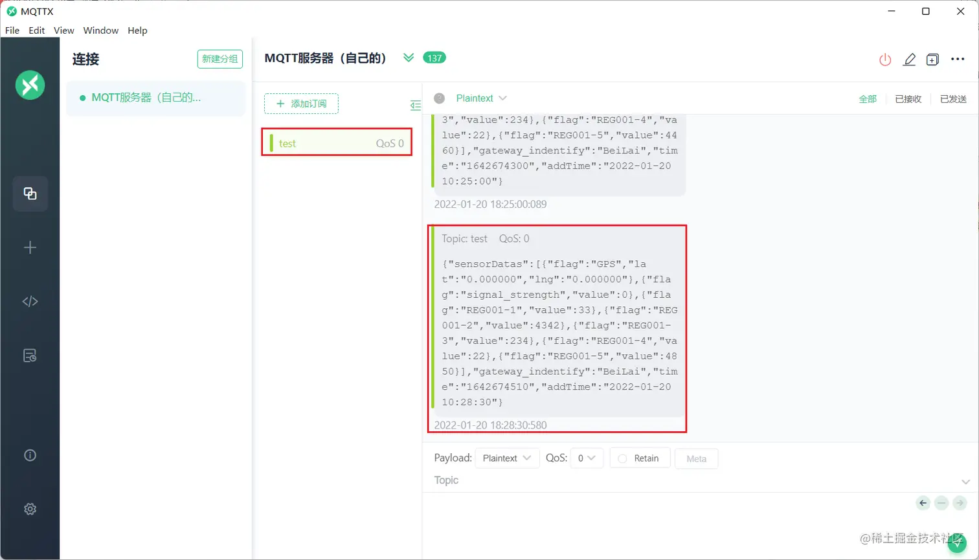
Task: Click the timestamp 2022-01-20 18:28:30:580
Action: (490, 425)
